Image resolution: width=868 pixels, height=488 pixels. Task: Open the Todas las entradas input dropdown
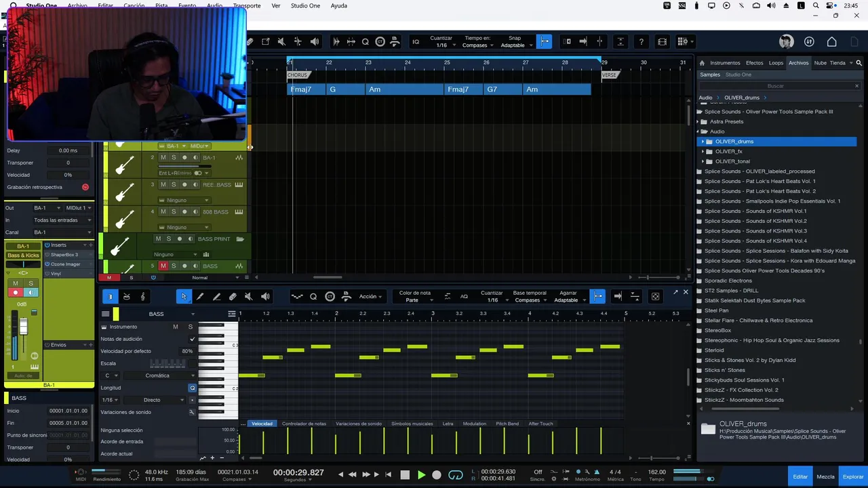(62, 220)
